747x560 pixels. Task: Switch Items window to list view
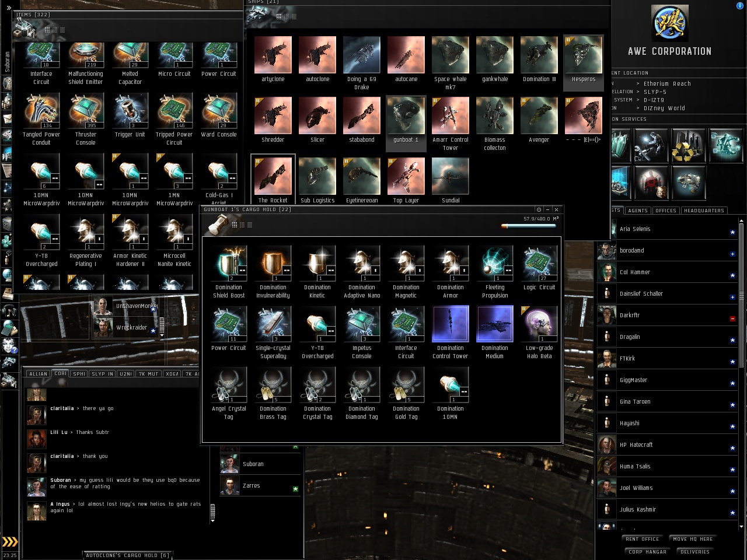[x=62, y=30]
